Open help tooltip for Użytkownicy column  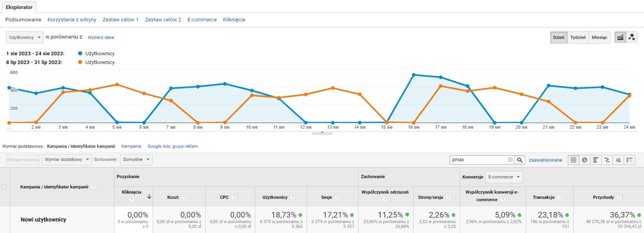[293, 197]
